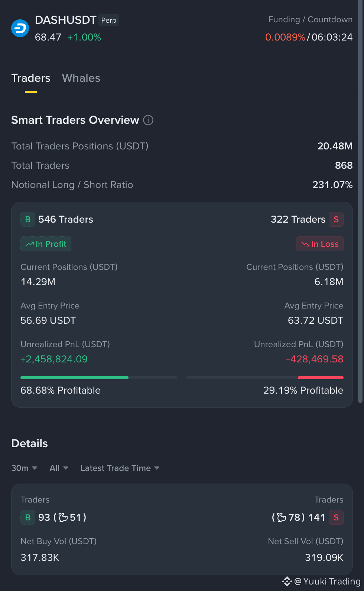Select the Traders tab
The width and height of the screenshot is (364, 591).
(31, 78)
